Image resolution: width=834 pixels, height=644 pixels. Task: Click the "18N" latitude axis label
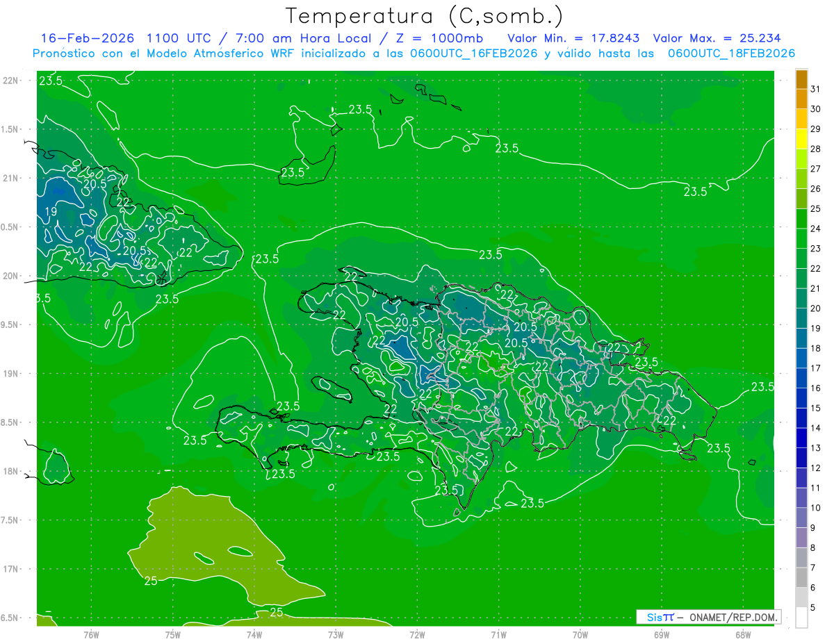pyautogui.click(x=10, y=472)
